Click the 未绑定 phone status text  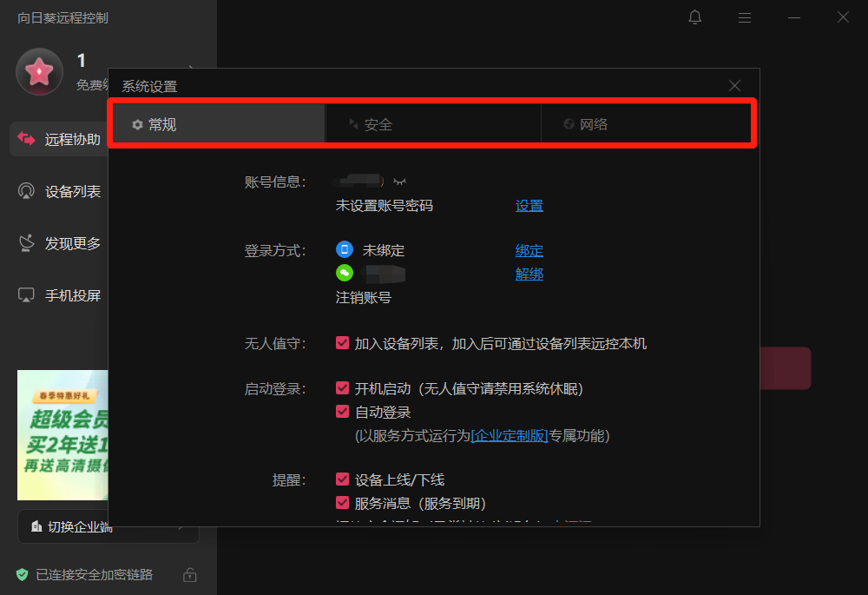pos(383,250)
